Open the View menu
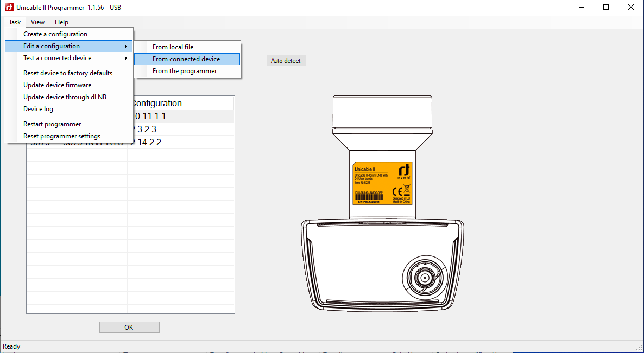Image resolution: width=644 pixels, height=353 pixels. (x=37, y=22)
